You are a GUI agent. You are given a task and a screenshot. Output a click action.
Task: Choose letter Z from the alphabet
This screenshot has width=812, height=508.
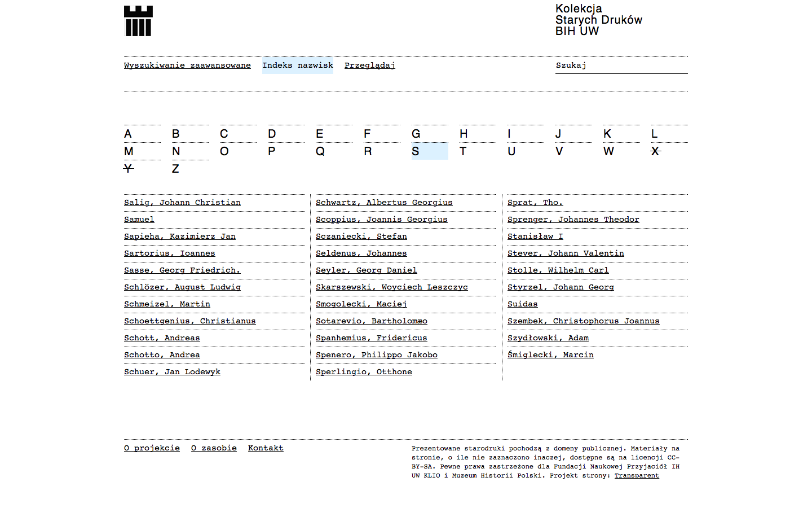point(175,168)
